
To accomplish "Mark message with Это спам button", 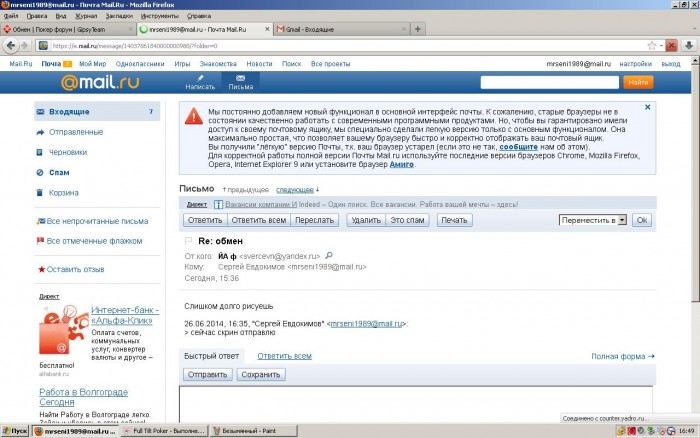I will pyautogui.click(x=407, y=220).
